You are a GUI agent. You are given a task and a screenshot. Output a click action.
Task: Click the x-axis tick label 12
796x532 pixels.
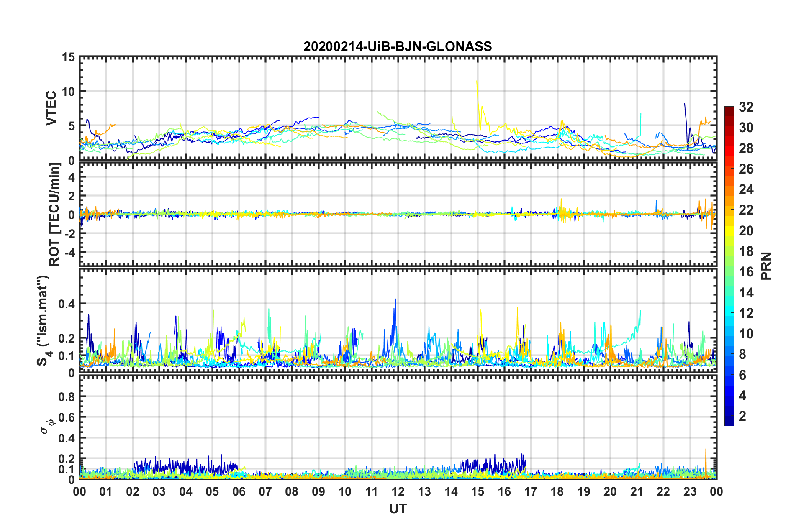click(398, 491)
